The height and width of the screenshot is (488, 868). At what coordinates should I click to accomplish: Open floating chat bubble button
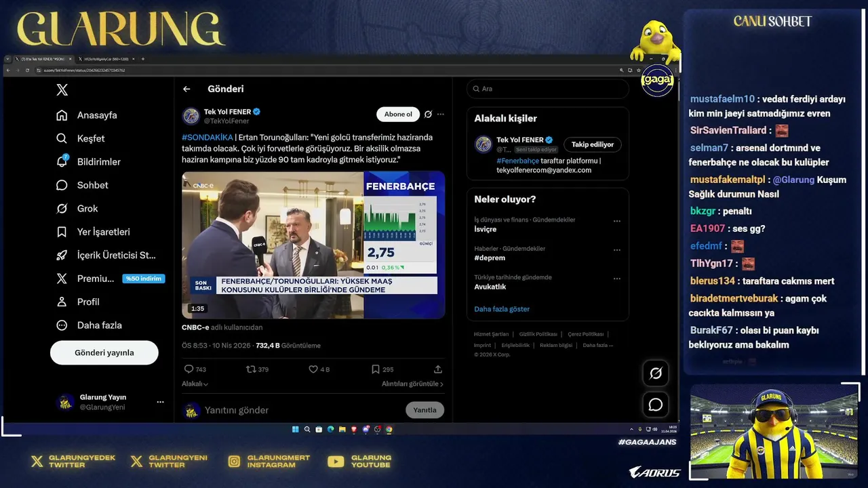click(656, 405)
